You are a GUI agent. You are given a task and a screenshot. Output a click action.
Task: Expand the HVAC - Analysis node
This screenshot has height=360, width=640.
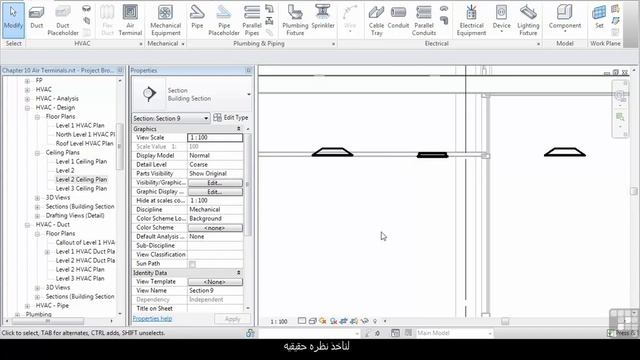27,99
